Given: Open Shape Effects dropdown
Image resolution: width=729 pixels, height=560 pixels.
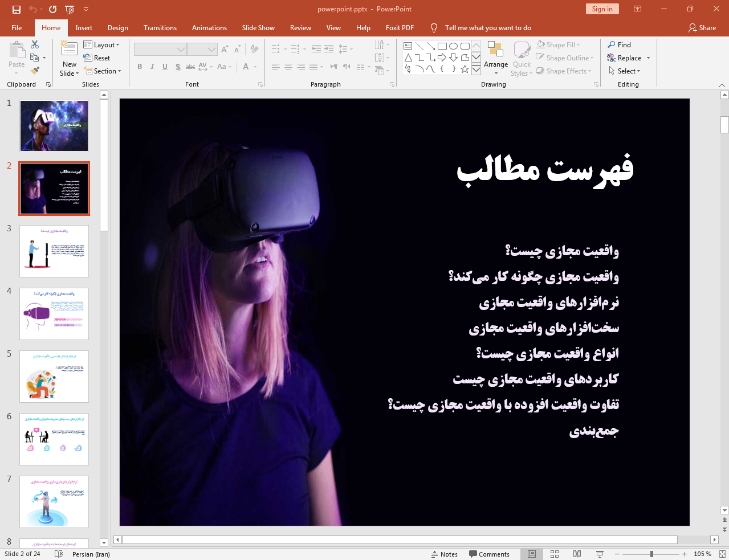Looking at the screenshot, I should [564, 71].
